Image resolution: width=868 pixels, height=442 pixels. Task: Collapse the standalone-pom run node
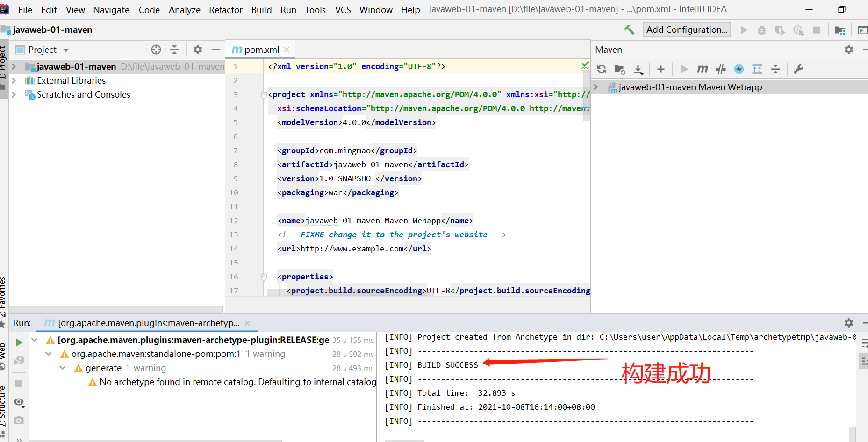49,354
